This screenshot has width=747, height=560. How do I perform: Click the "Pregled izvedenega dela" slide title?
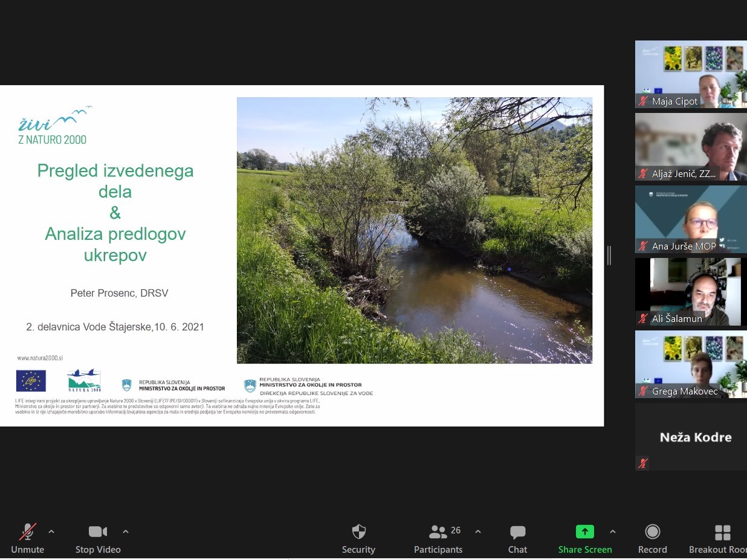coord(115,181)
